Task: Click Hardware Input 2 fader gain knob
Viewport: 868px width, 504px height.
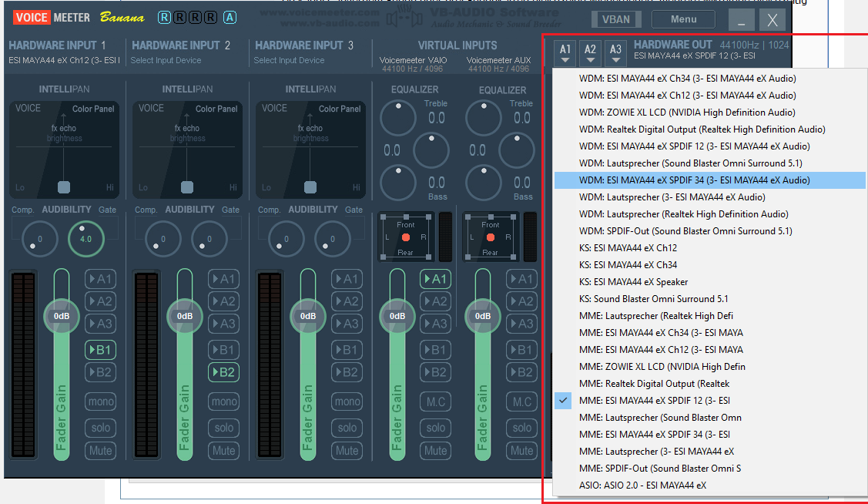Action: click(x=184, y=316)
